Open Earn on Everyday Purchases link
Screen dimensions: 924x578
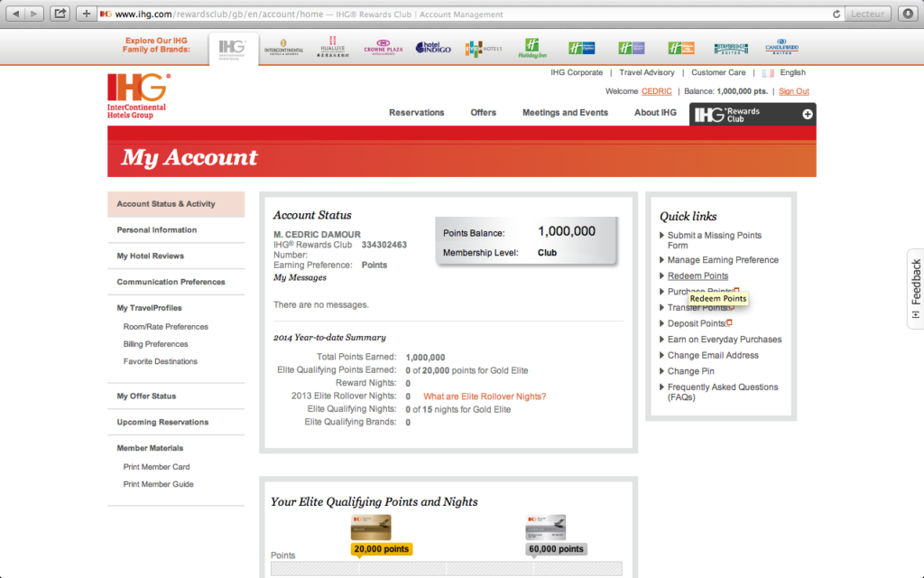tap(725, 340)
